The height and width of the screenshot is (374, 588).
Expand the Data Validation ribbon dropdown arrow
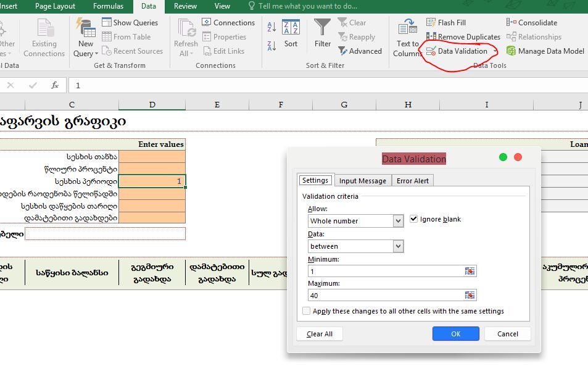pyautogui.click(x=495, y=52)
